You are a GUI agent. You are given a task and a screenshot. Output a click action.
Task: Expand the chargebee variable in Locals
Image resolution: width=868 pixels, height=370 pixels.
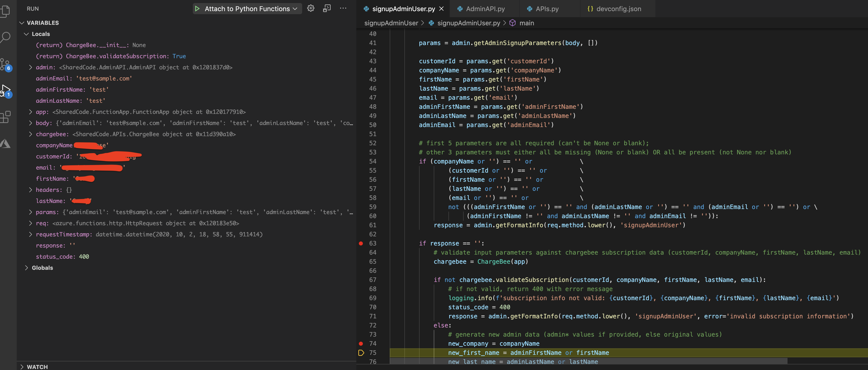tap(30, 134)
